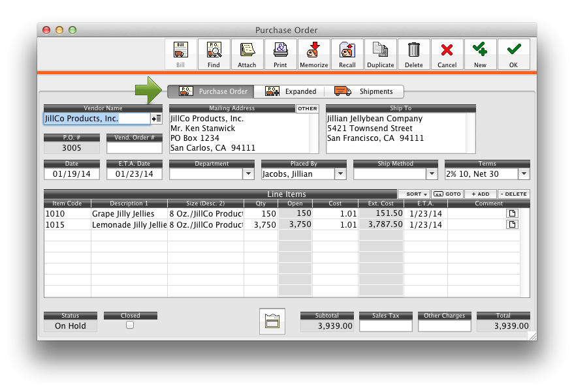Screen dimensions: 574x392
Task: Switch to the Purchase Order tab
Action: (211, 91)
